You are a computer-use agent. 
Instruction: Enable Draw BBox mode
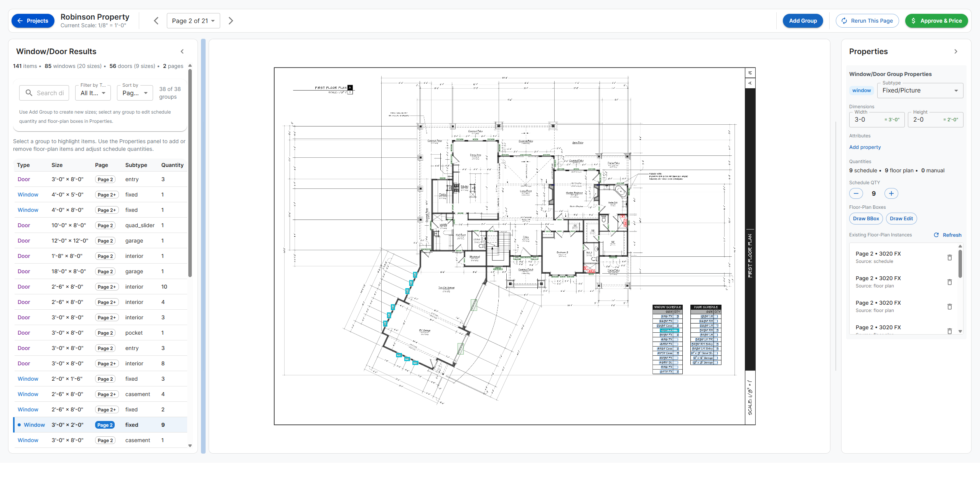click(866, 218)
